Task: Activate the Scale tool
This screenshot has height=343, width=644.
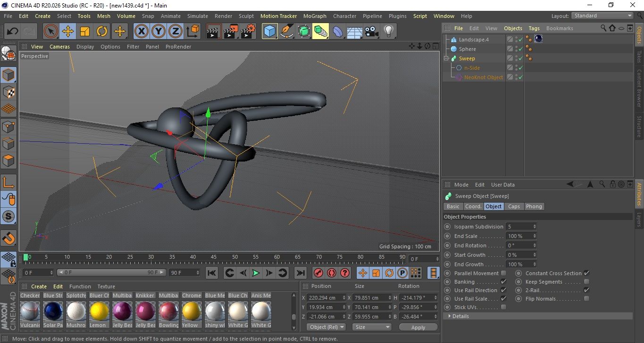Action: [85, 32]
